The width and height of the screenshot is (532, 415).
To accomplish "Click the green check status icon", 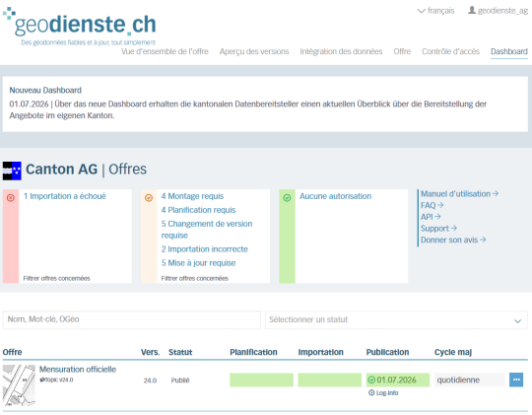I will (x=287, y=198).
